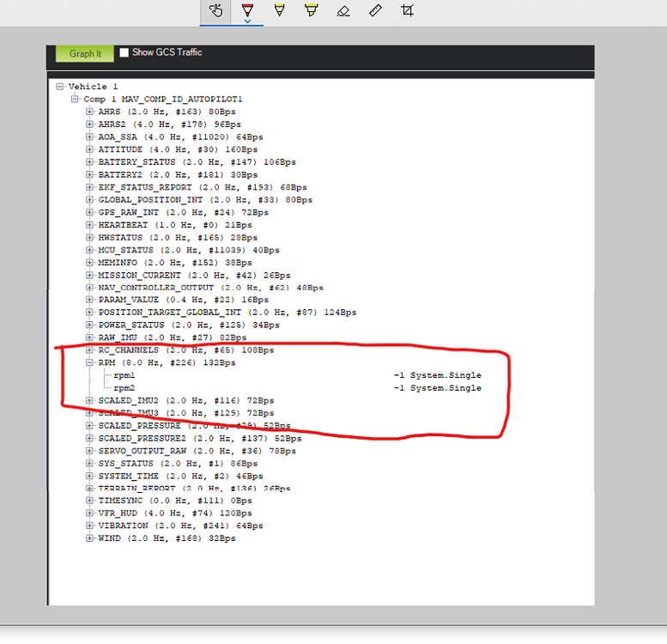Expand the BATTERY_STATUS message node
The image size is (667, 644).
(x=90, y=161)
